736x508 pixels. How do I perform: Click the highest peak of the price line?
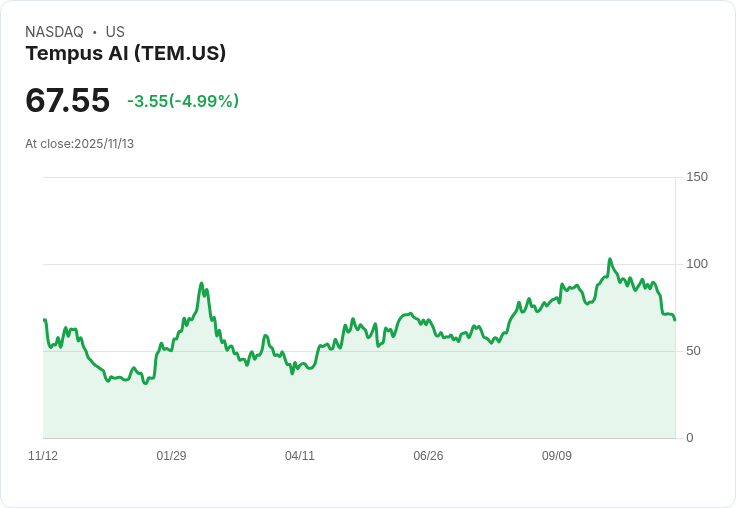[610, 259]
